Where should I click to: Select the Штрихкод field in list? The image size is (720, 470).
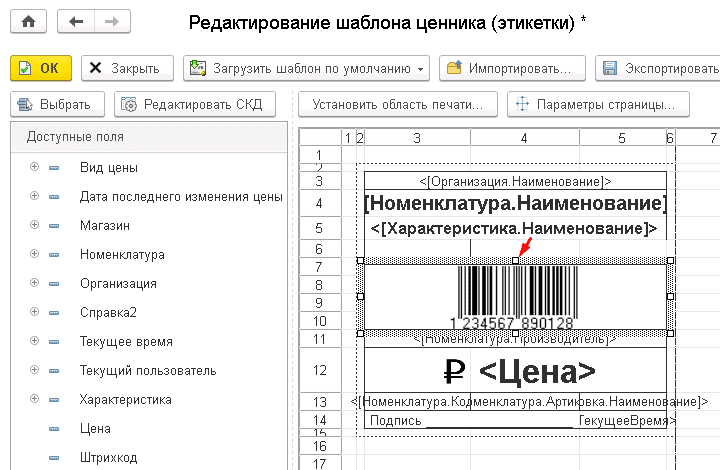(x=108, y=457)
